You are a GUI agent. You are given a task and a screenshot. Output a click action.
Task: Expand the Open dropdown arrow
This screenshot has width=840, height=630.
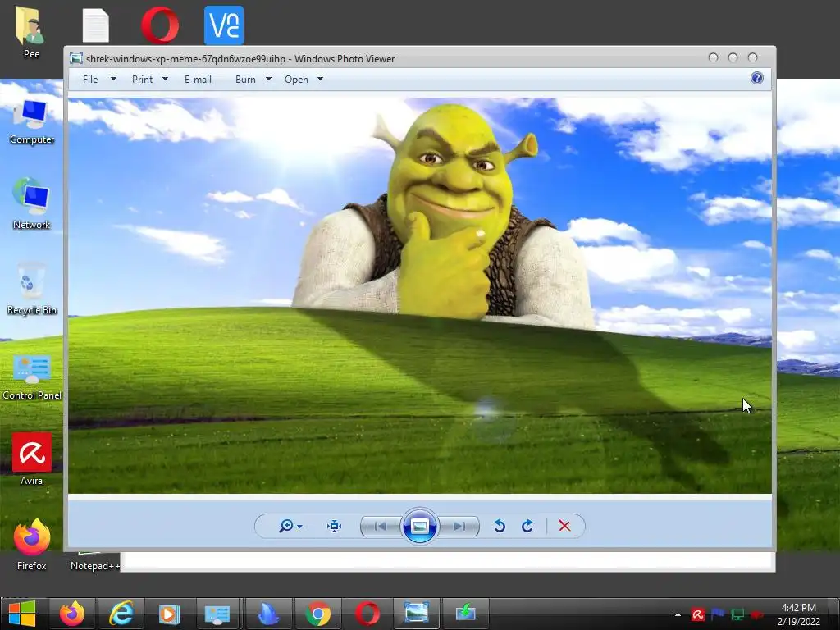tap(321, 79)
